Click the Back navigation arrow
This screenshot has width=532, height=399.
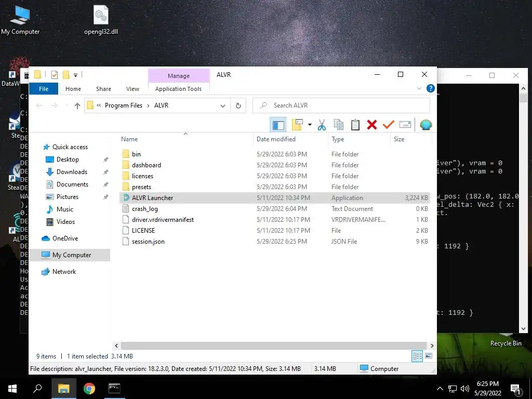39,105
